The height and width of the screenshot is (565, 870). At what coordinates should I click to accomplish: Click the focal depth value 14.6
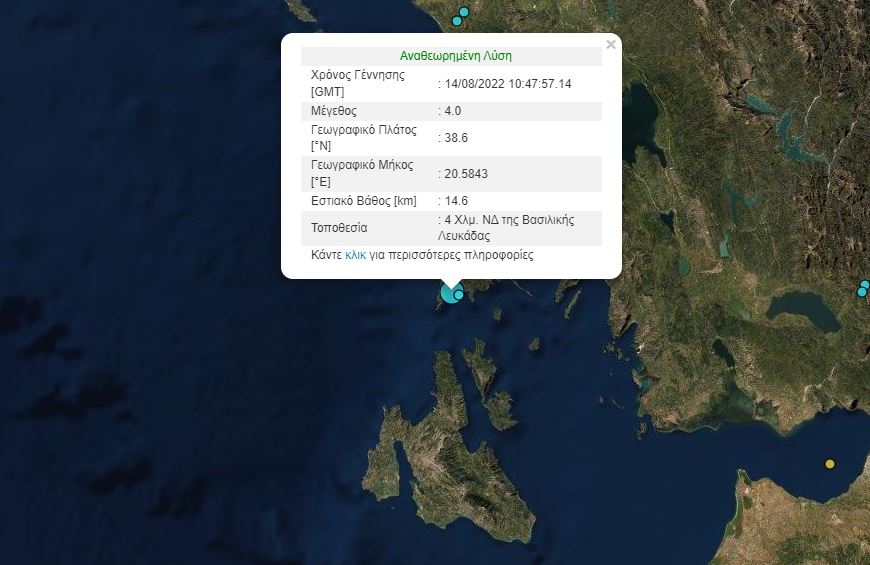click(456, 201)
